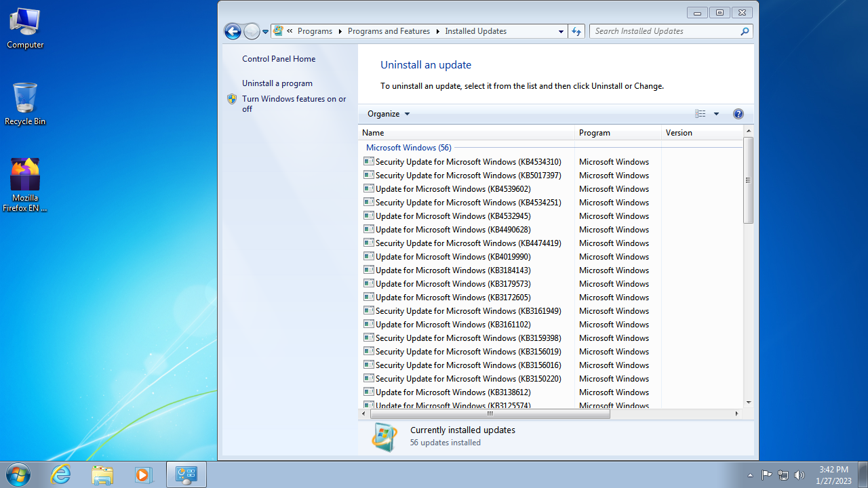Open Action Center flag icon
Screen dimensions: 868x488
point(767,475)
